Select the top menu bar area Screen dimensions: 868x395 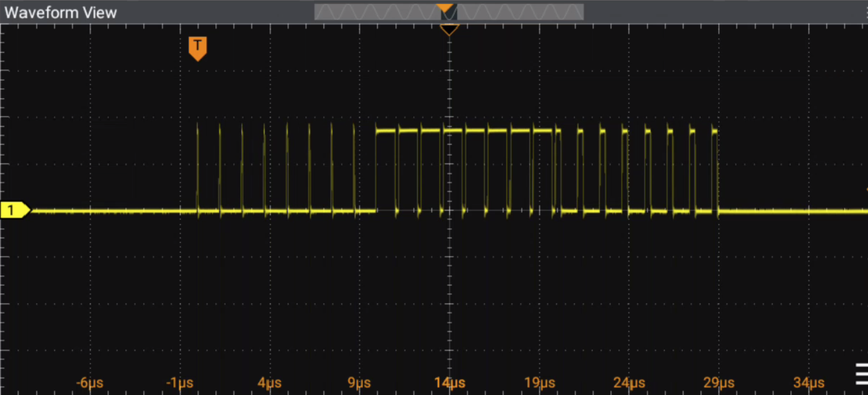click(229, 13)
